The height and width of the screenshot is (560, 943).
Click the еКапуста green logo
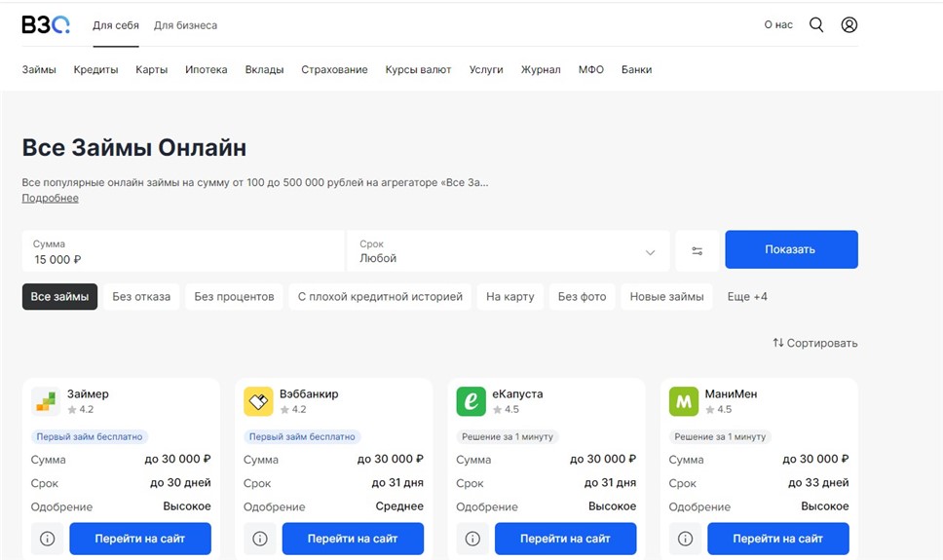pyautogui.click(x=471, y=401)
